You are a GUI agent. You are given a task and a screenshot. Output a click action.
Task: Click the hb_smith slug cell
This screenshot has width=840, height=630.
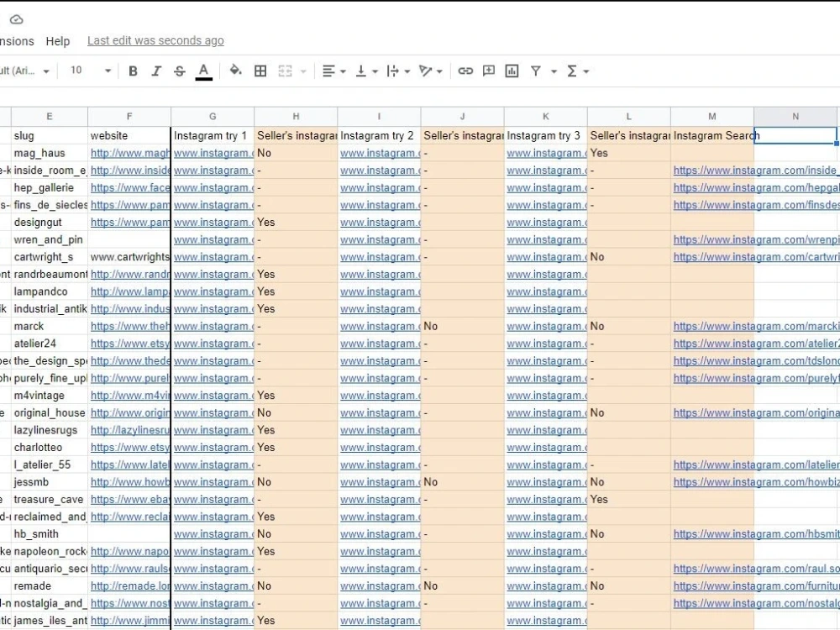click(x=50, y=534)
